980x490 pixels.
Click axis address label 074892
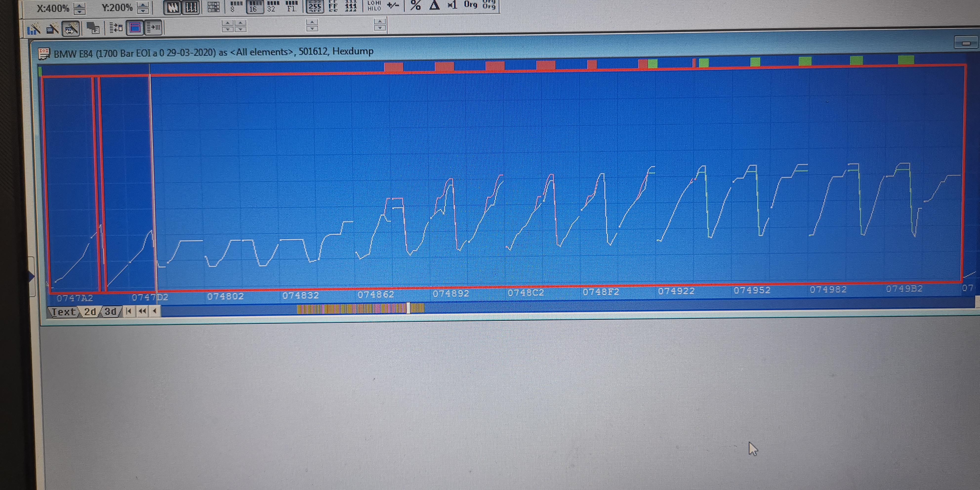451,294
